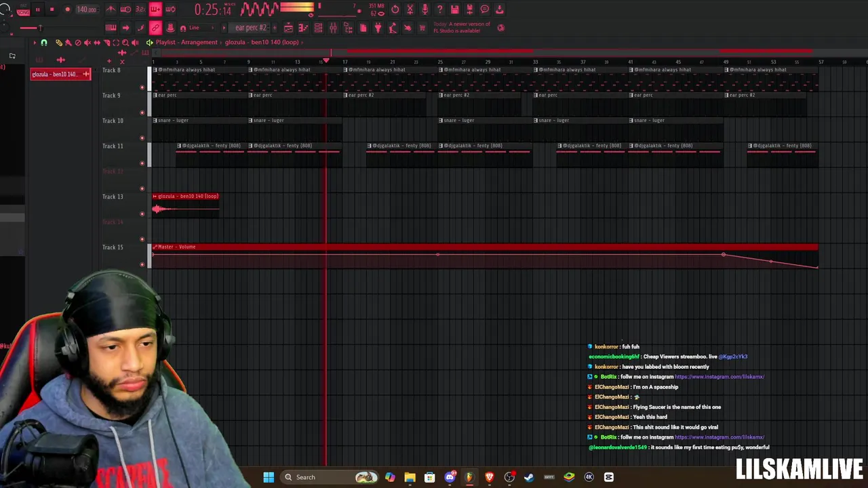The image size is (868, 488).
Task: Select the Delete tool in playlist toolbar
Action: [78, 43]
